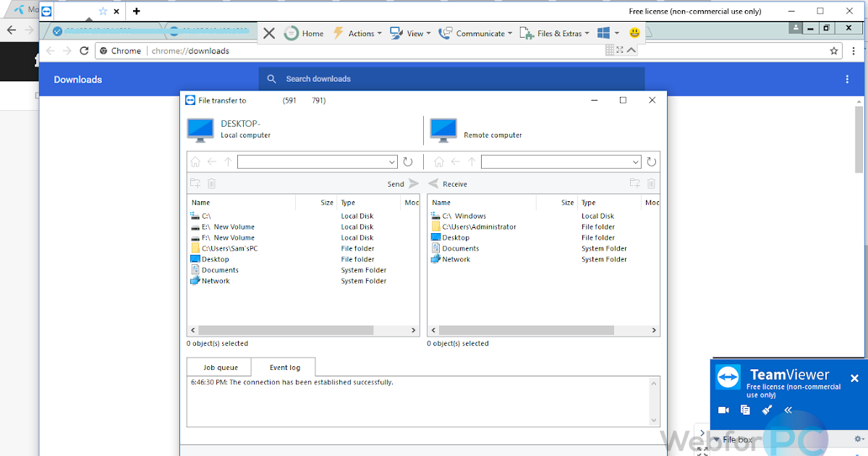Click the local file list horizontal scrollbar
Screen dimensions: 868x456
[x=286, y=330]
